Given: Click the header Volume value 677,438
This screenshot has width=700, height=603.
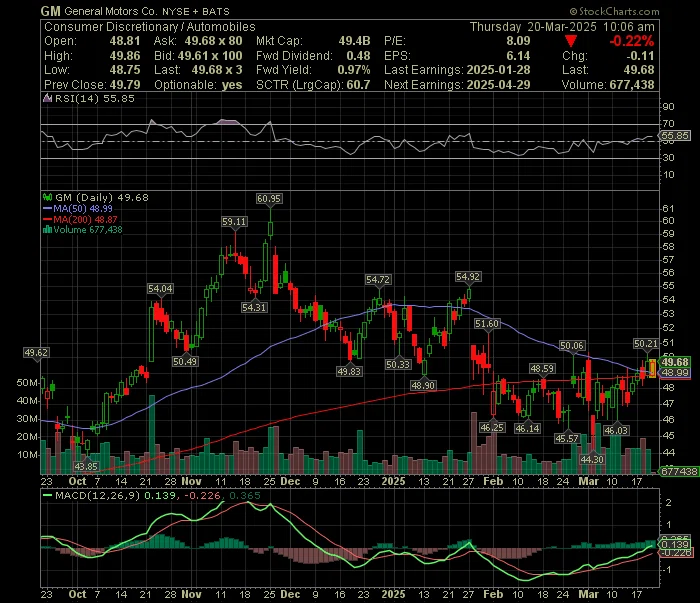Looking at the screenshot, I should (x=630, y=85).
